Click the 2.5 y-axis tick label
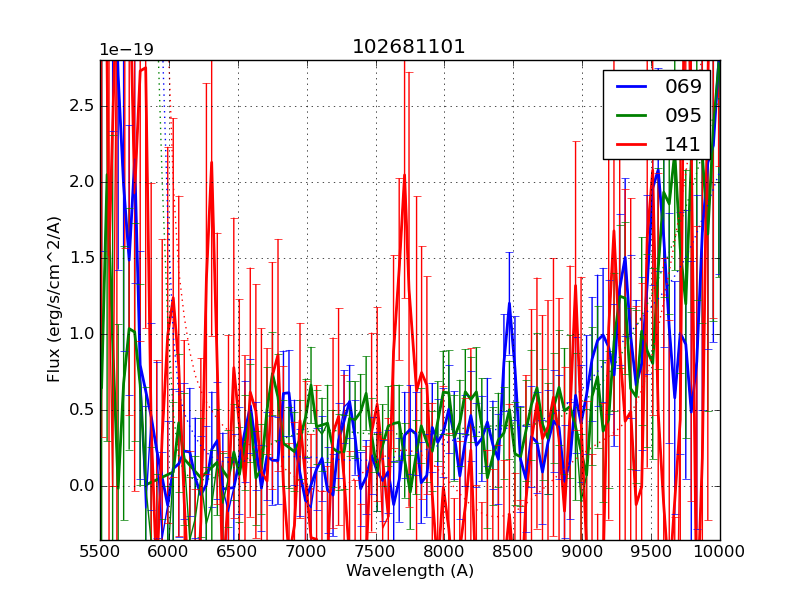800x600 pixels. pos(82,106)
